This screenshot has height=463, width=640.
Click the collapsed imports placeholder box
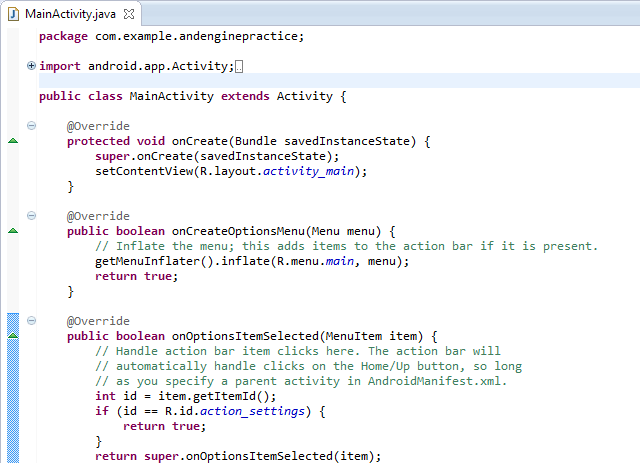(x=239, y=67)
